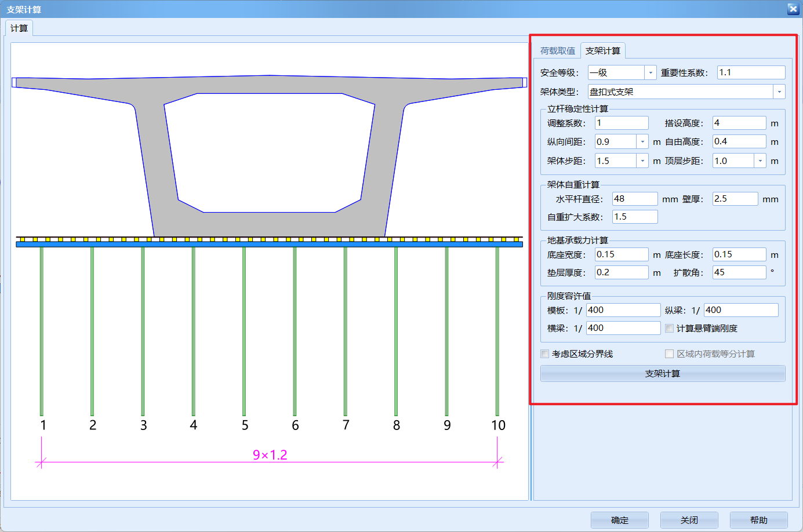The height and width of the screenshot is (532, 803).
Task: Expand the 纵向间距 combo box
Action: [x=642, y=142]
